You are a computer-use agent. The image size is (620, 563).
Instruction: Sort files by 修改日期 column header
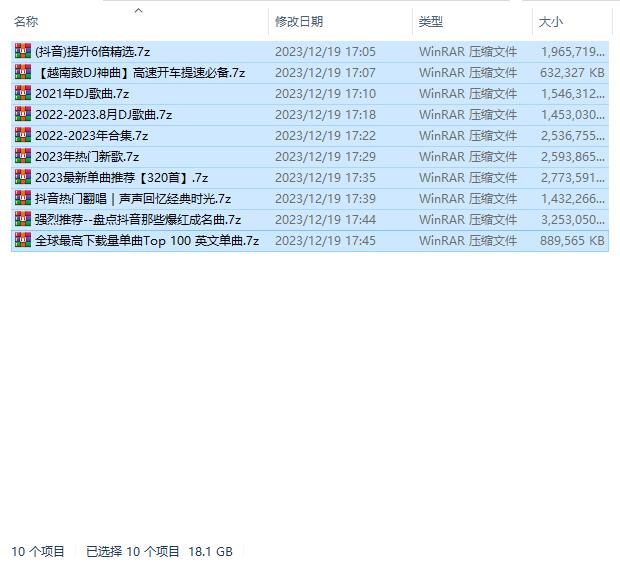coord(298,21)
